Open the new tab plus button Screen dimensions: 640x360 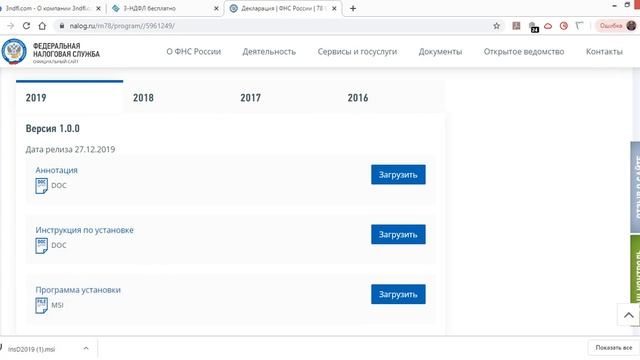(353, 8)
